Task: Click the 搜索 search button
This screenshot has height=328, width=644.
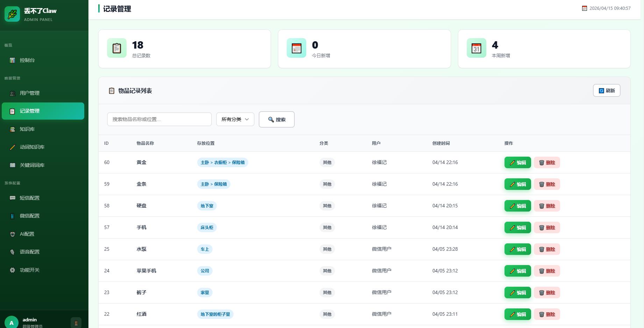Action: point(277,120)
